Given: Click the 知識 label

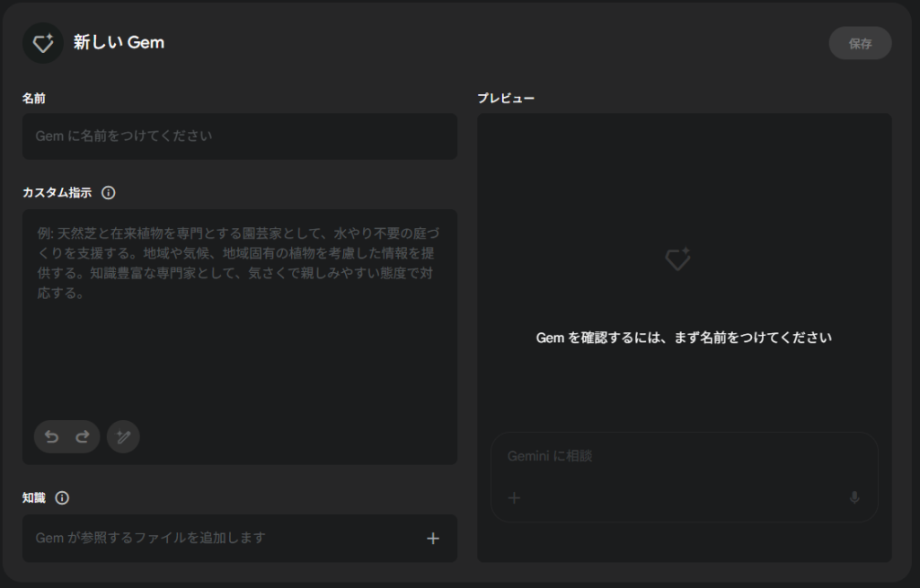Looking at the screenshot, I should [x=34, y=497].
